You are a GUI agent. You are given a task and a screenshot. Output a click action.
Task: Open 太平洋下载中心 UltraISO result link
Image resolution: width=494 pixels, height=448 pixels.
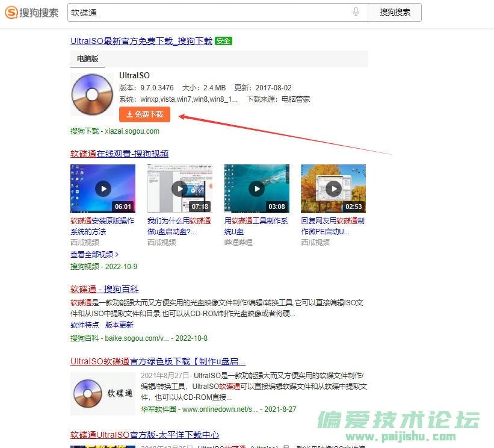[x=144, y=435]
